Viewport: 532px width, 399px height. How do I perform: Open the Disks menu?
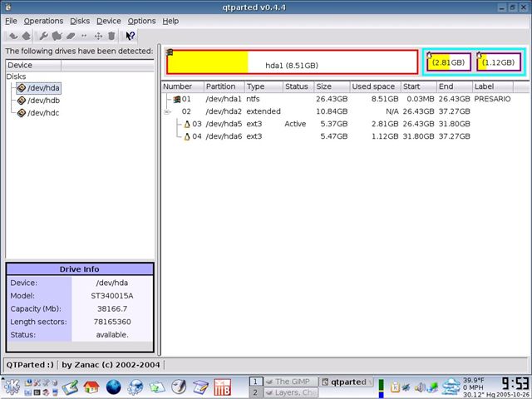pyautogui.click(x=80, y=21)
